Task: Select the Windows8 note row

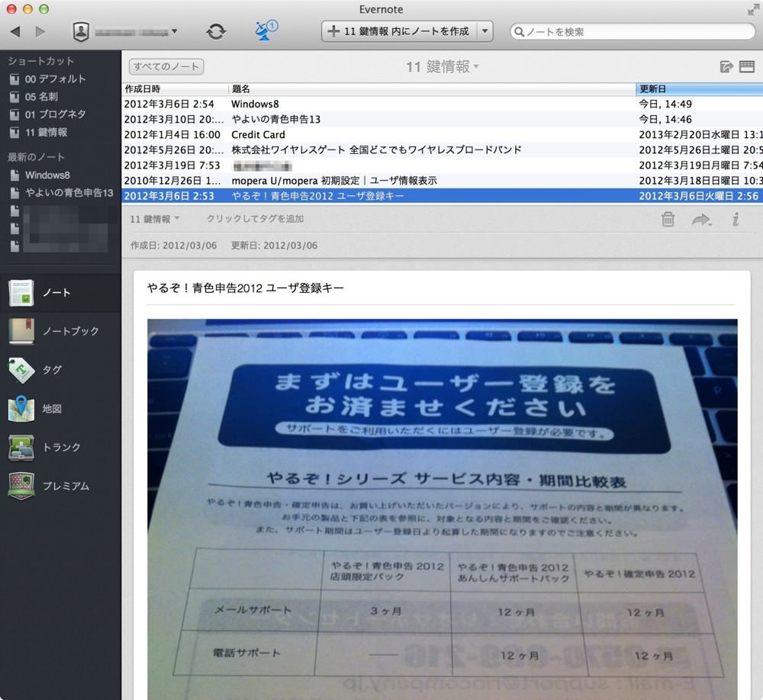Action: pos(443,104)
